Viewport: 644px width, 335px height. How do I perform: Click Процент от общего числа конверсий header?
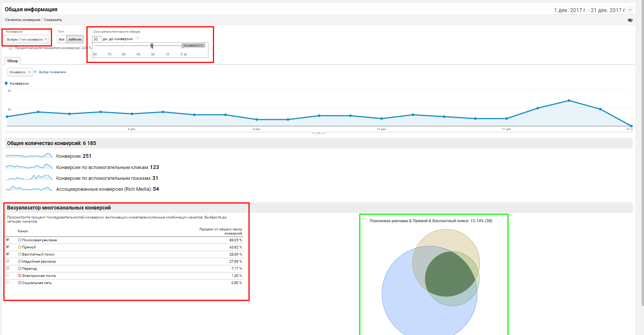(221, 231)
